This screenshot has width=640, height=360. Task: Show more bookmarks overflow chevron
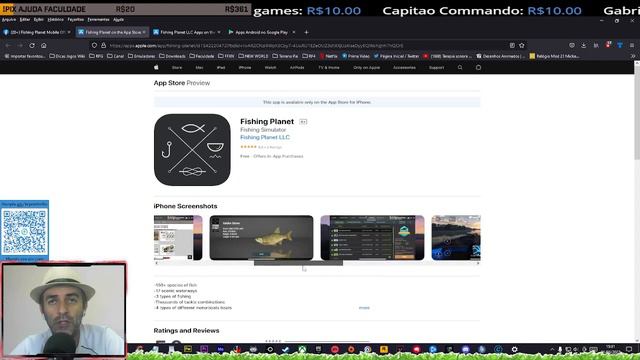click(x=633, y=56)
